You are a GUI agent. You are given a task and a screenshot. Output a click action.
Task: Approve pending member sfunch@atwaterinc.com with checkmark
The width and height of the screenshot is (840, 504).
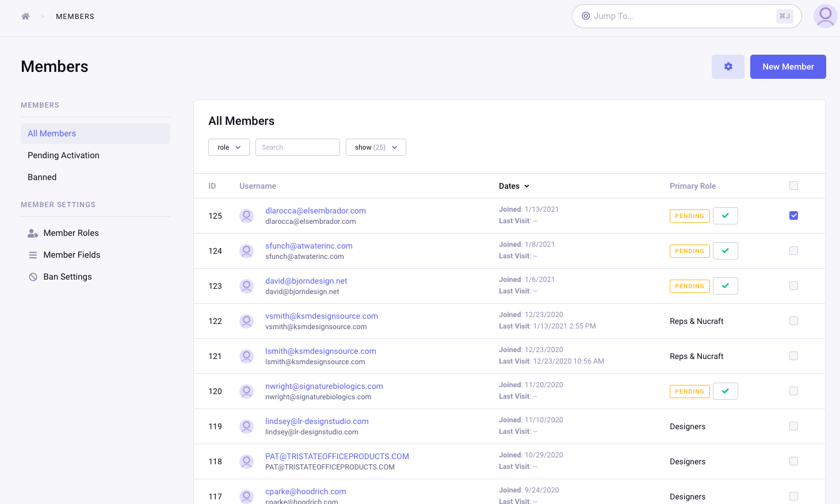[726, 251]
